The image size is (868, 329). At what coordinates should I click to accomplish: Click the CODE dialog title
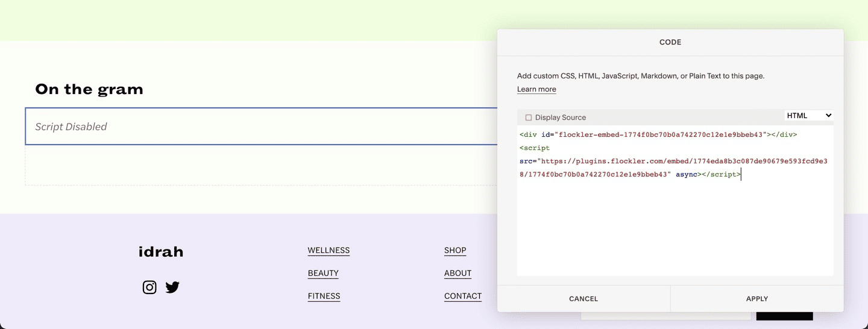670,42
